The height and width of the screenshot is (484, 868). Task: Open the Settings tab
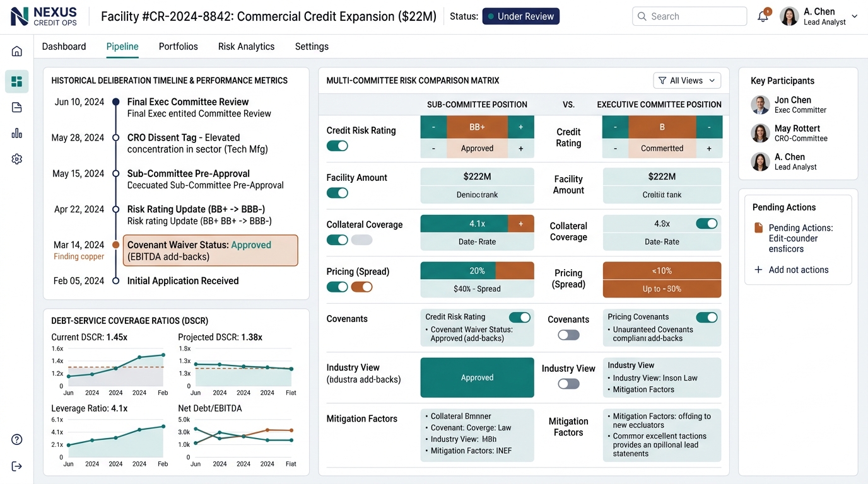pos(312,47)
